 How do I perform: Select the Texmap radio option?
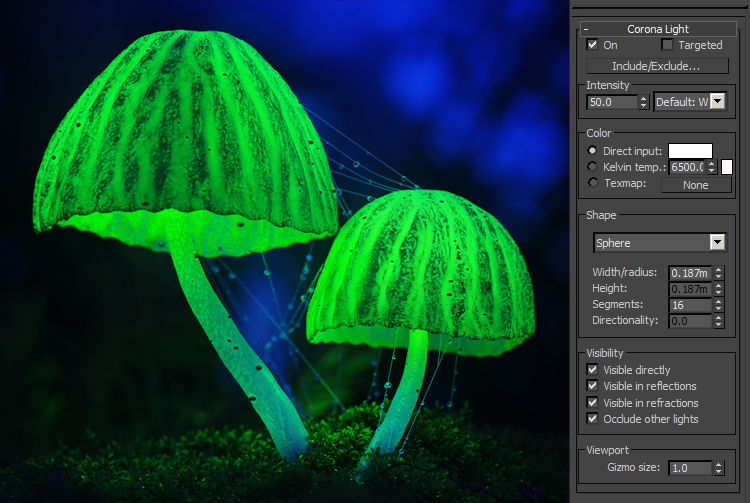click(593, 183)
